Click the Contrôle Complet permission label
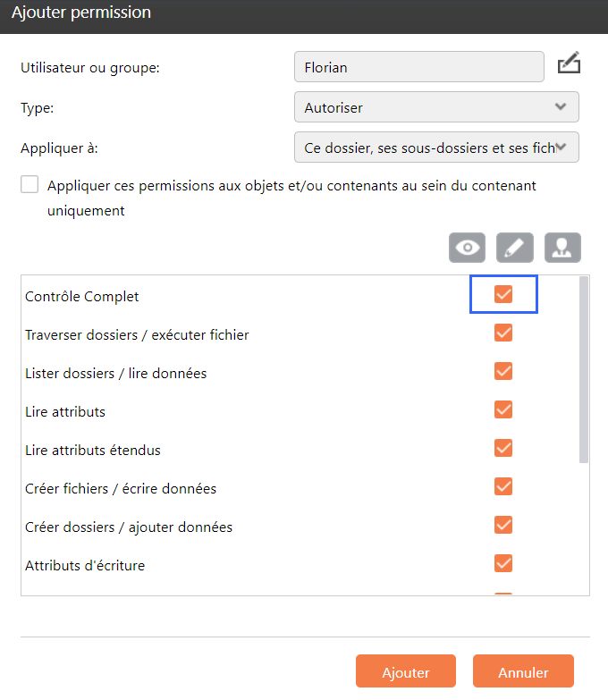608x700 pixels. click(82, 296)
